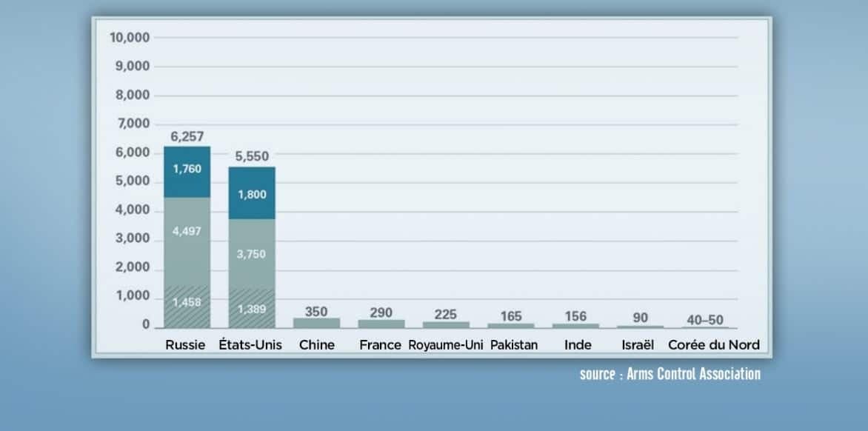This screenshot has width=868, height=431.
Task: Select the Israël value 90
Action: tap(641, 318)
